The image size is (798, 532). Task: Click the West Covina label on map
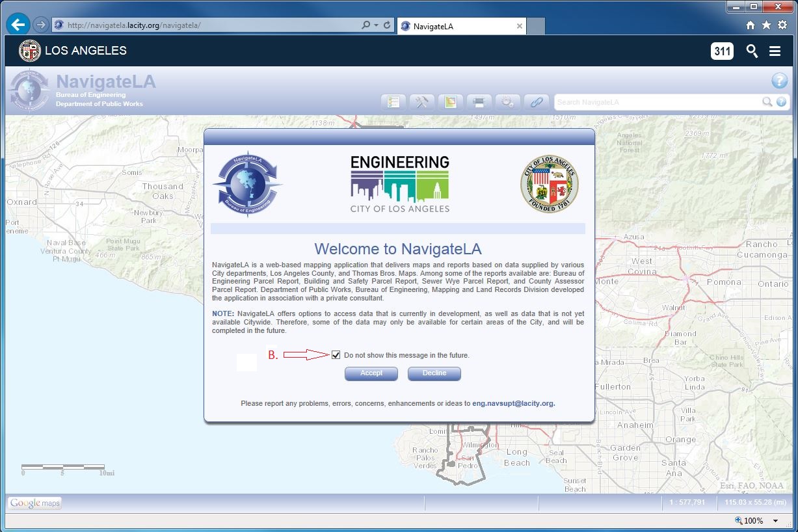[x=642, y=266]
